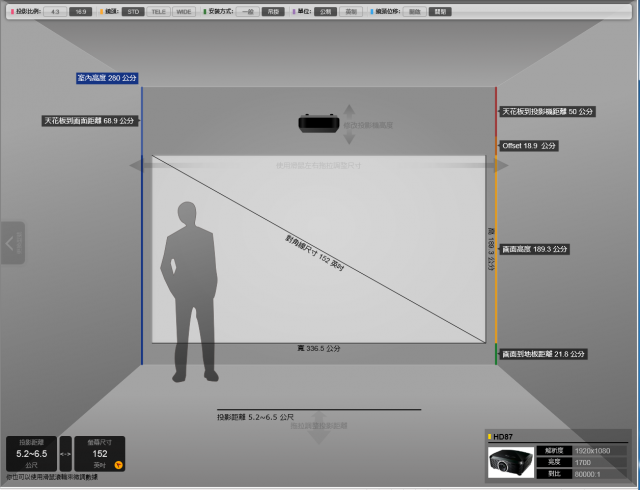Image resolution: width=640 pixels, height=490 pixels.
Task: Click the projection distance drag arrows
Action: (319, 428)
